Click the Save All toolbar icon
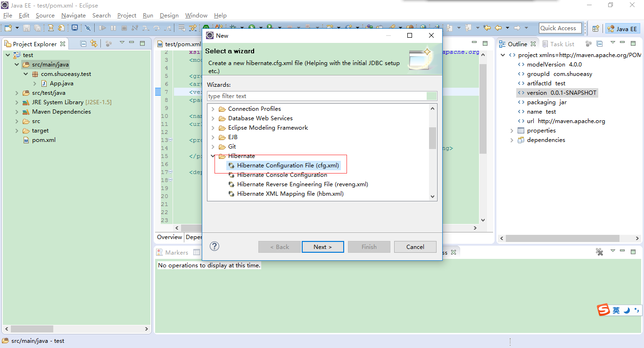The height and width of the screenshot is (348, 644). point(37,28)
